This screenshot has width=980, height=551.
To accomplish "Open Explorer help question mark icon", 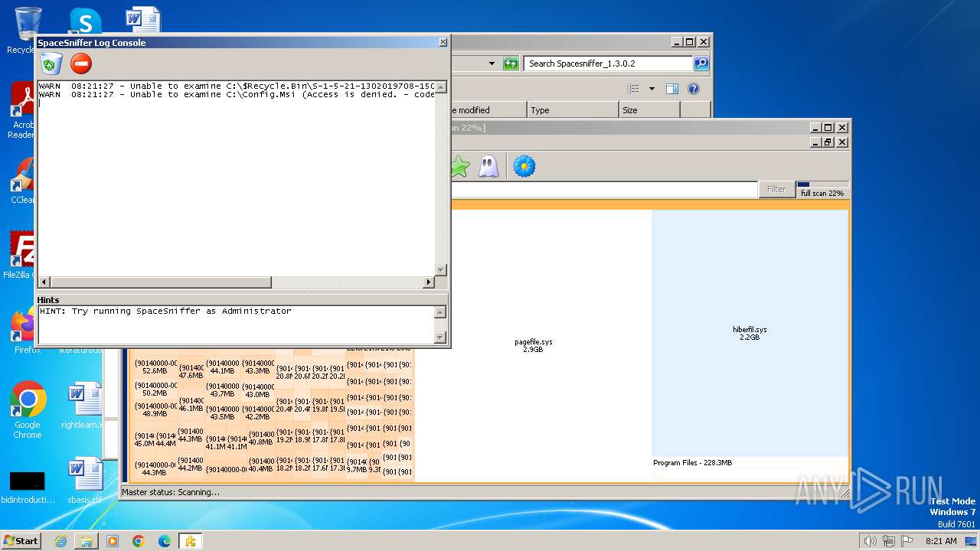I will (x=693, y=89).
